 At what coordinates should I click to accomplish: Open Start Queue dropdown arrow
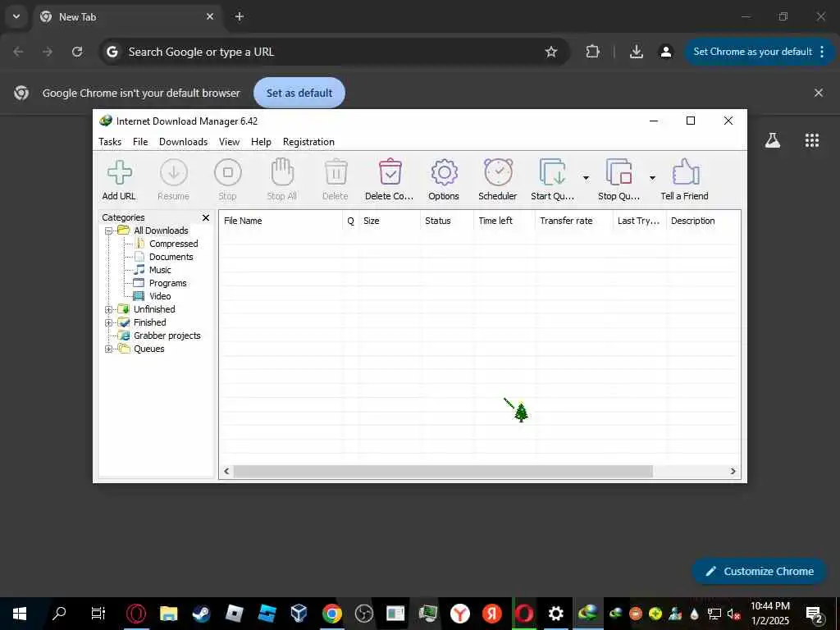tap(586, 178)
